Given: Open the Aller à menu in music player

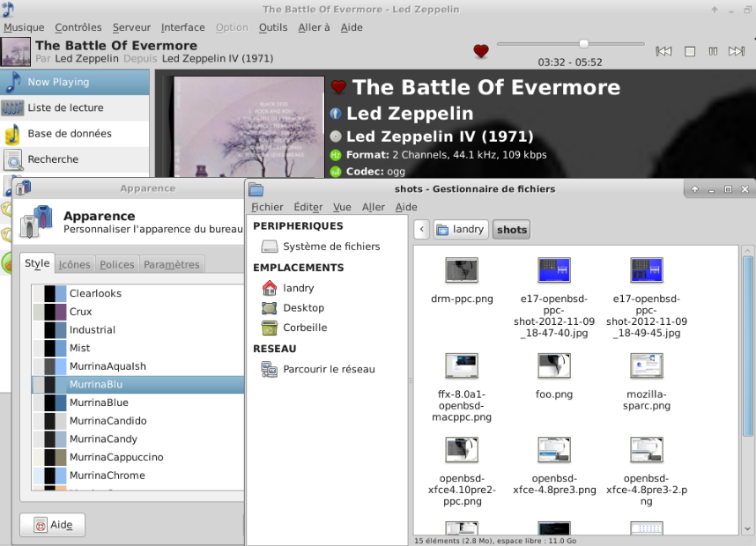Looking at the screenshot, I should [x=314, y=27].
